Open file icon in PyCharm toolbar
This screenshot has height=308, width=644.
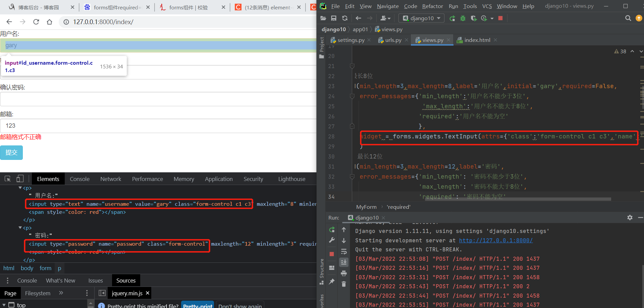[x=323, y=18]
